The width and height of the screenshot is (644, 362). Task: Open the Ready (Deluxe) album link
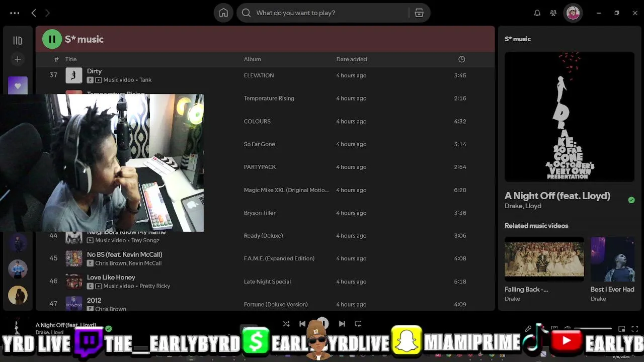(264, 236)
